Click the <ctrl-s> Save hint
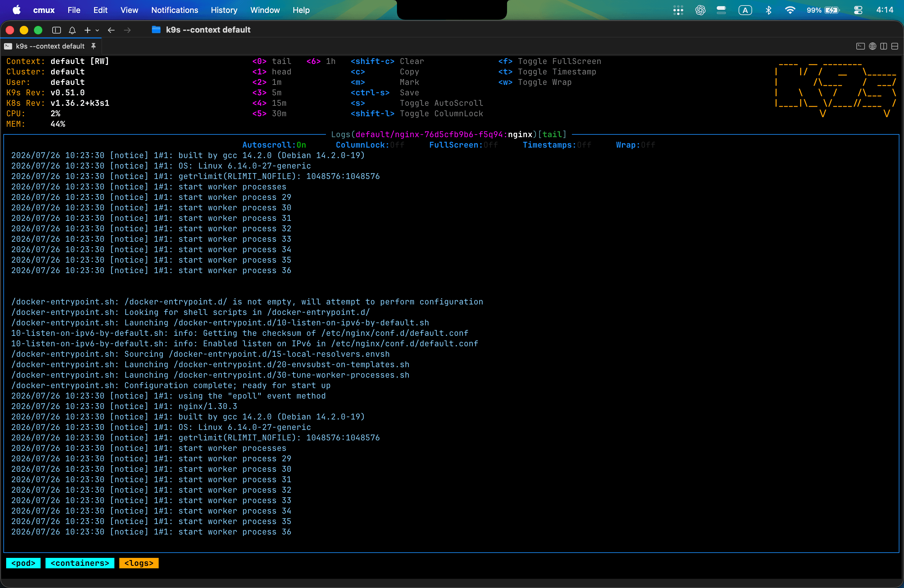Image resolution: width=904 pixels, height=588 pixels. (x=385, y=92)
